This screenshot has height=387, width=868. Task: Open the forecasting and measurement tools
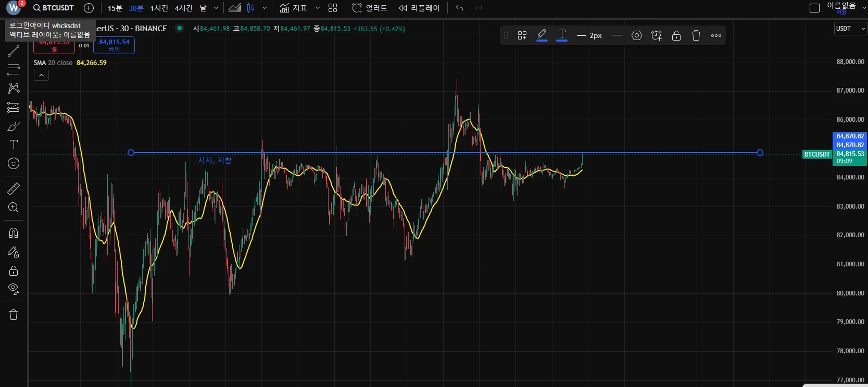pyautogui.click(x=14, y=107)
